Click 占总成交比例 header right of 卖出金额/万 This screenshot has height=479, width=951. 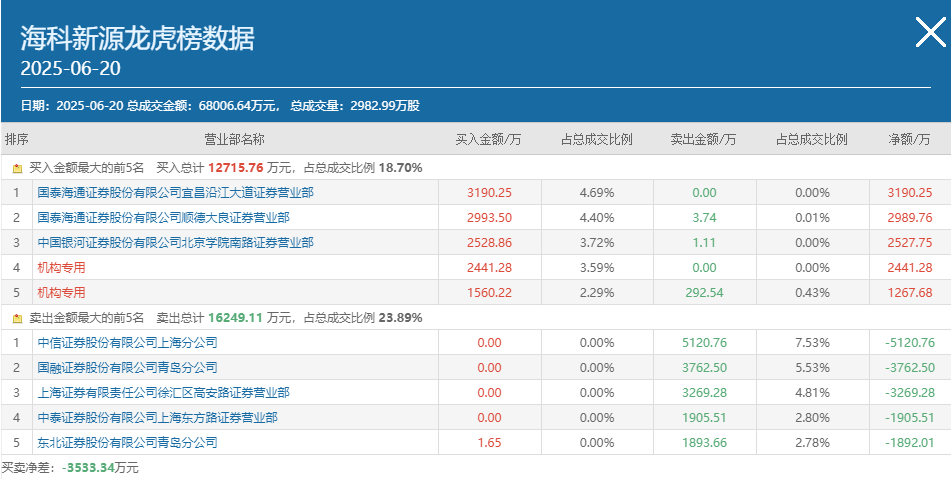[x=812, y=139]
